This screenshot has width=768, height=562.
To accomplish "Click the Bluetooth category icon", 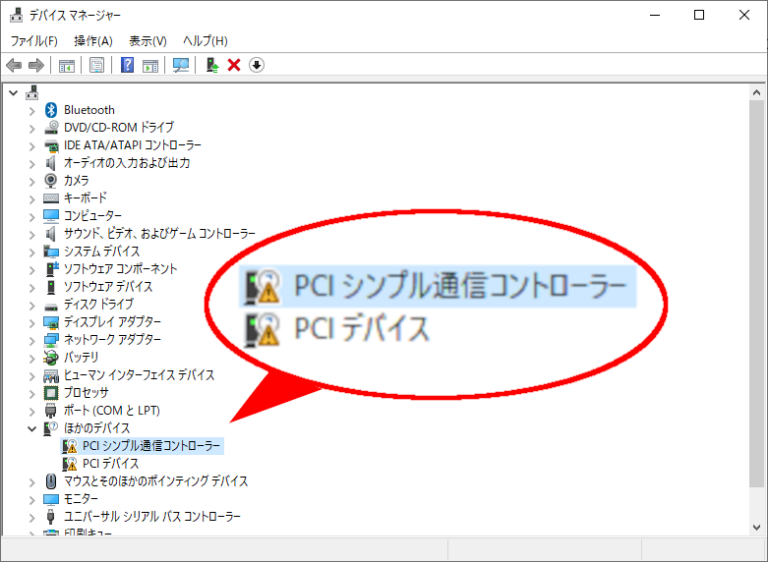I will pos(51,110).
